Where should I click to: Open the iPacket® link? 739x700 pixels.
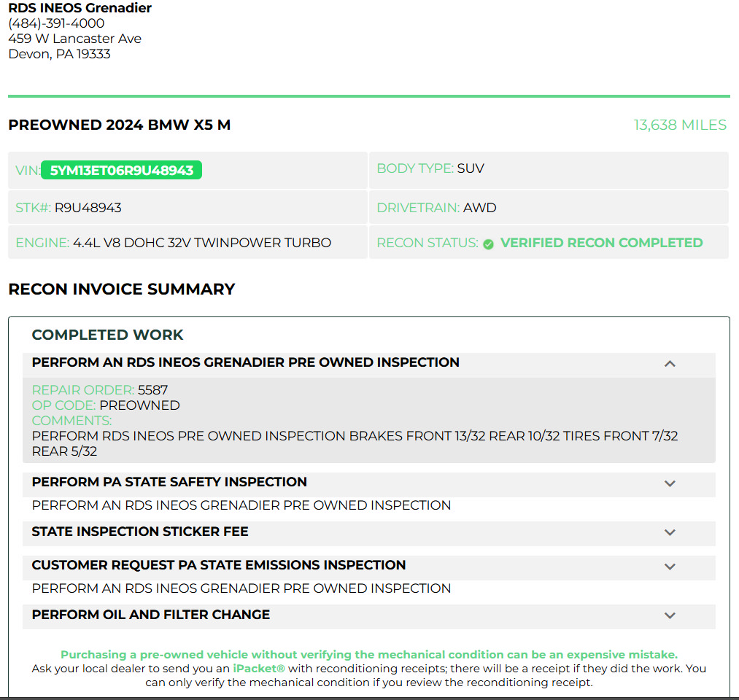tap(259, 669)
